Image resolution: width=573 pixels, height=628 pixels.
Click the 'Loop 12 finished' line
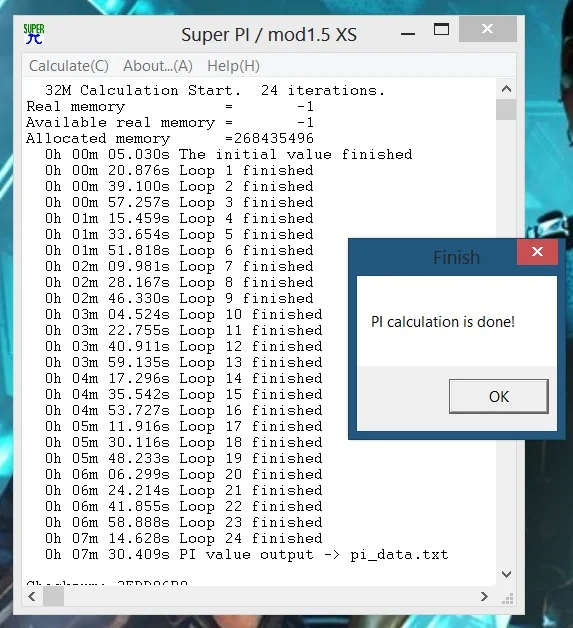tap(183, 346)
